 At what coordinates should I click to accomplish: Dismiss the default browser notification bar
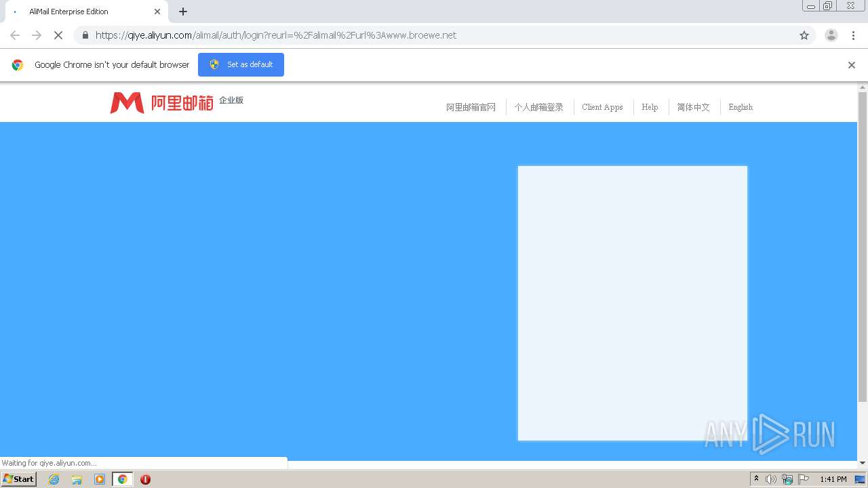point(852,65)
